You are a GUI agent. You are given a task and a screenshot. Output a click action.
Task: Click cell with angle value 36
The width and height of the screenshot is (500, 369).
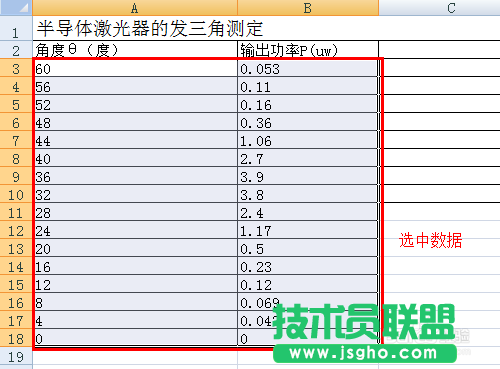[x=135, y=176]
